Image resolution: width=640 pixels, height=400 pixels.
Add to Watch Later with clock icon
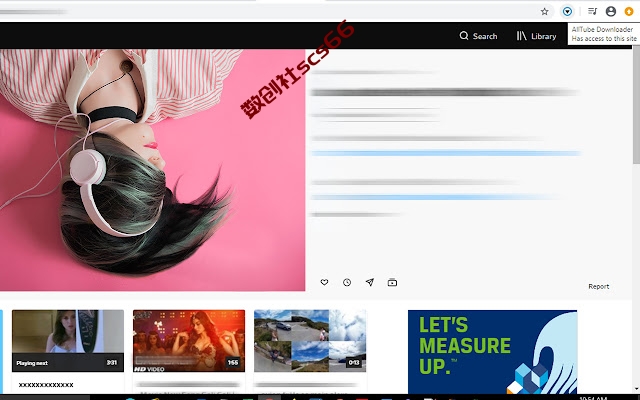click(x=347, y=282)
